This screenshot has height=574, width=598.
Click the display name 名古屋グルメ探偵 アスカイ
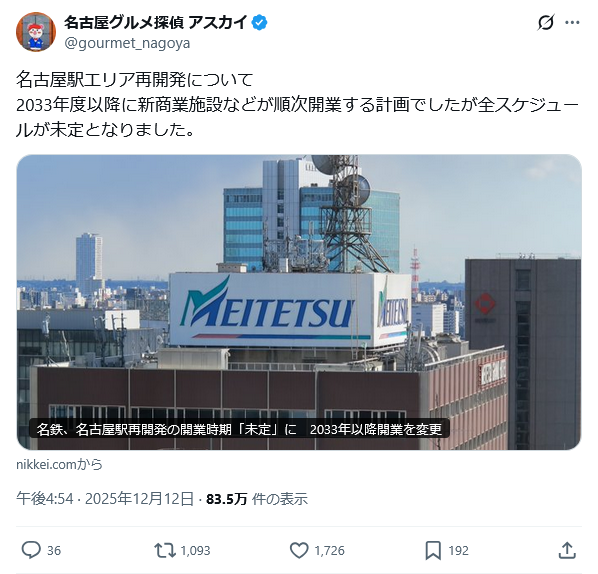156,23
